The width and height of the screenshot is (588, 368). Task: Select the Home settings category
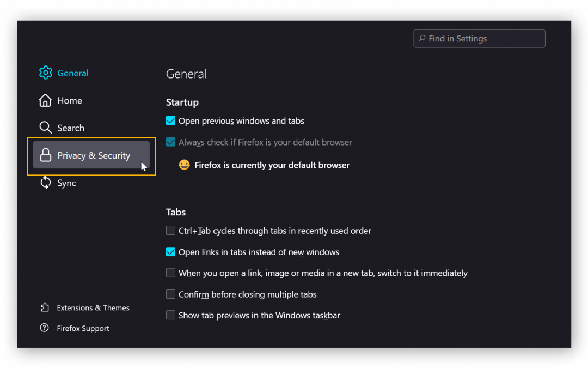point(69,100)
